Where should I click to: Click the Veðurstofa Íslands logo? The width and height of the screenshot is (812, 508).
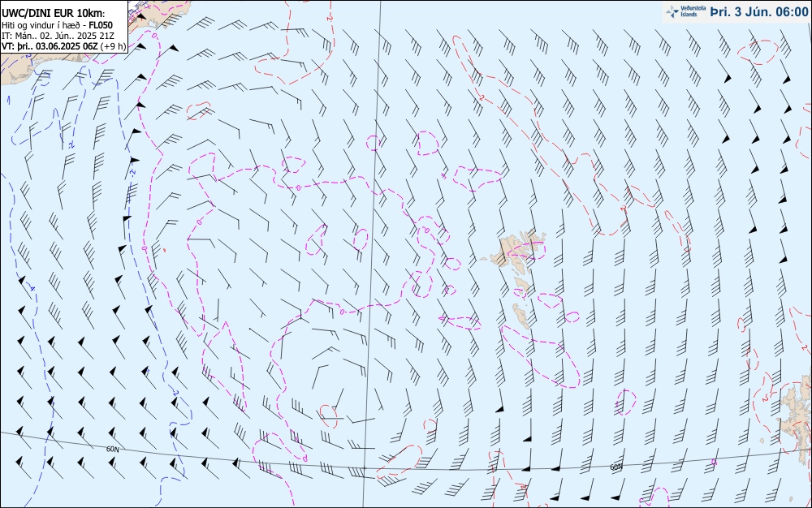click(685, 11)
